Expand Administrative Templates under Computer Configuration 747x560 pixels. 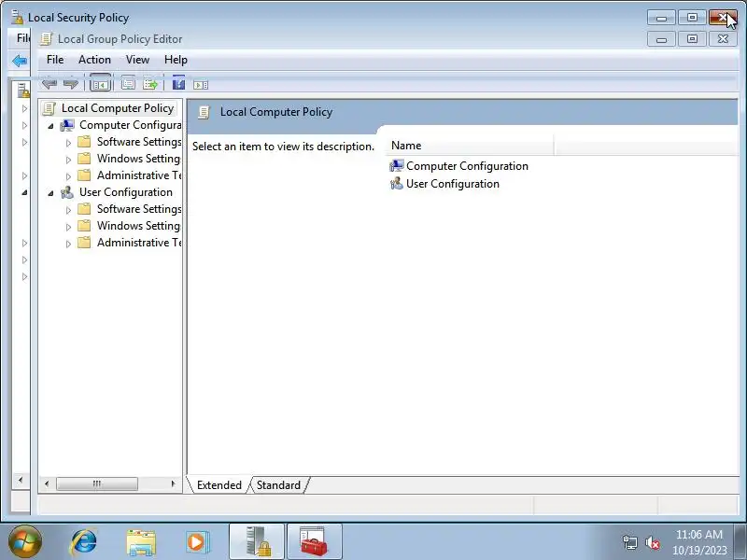coord(68,176)
